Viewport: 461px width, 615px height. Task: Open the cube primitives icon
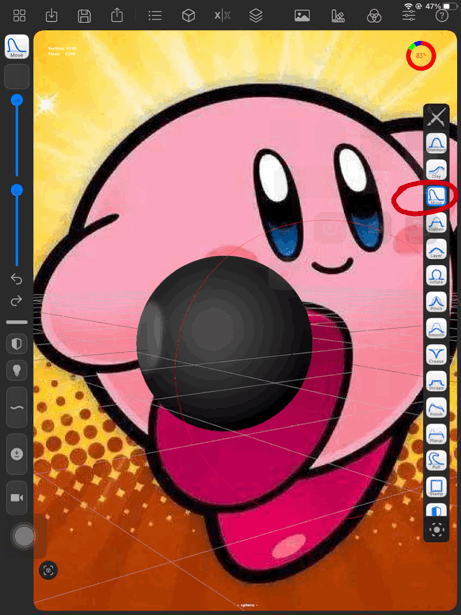coord(189,16)
